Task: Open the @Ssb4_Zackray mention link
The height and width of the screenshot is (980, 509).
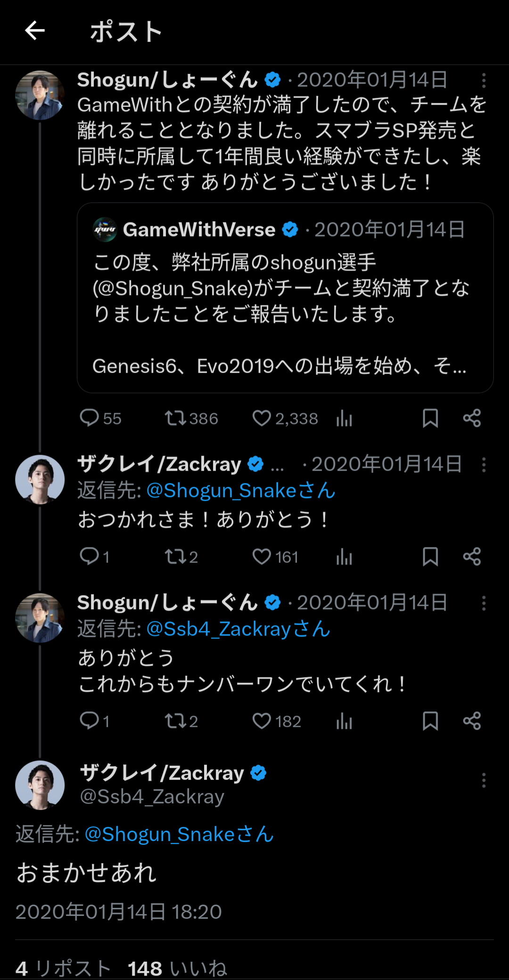Action: (x=238, y=629)
